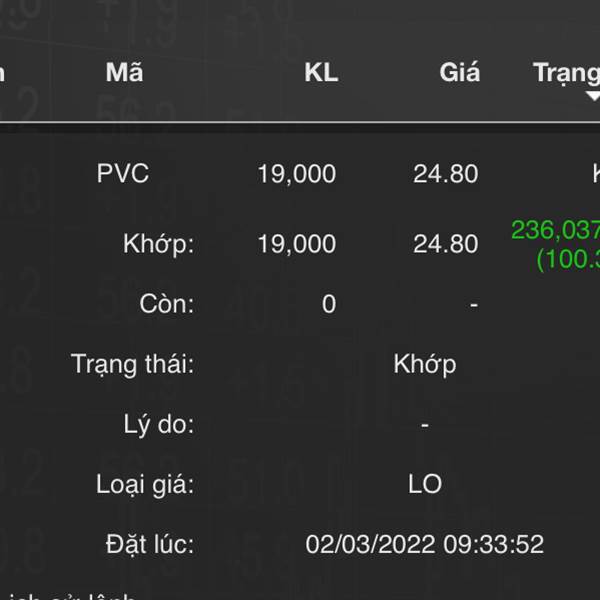Click the Giá column header
This screenshot has width=600, height=600.
(x=459, y=72)
